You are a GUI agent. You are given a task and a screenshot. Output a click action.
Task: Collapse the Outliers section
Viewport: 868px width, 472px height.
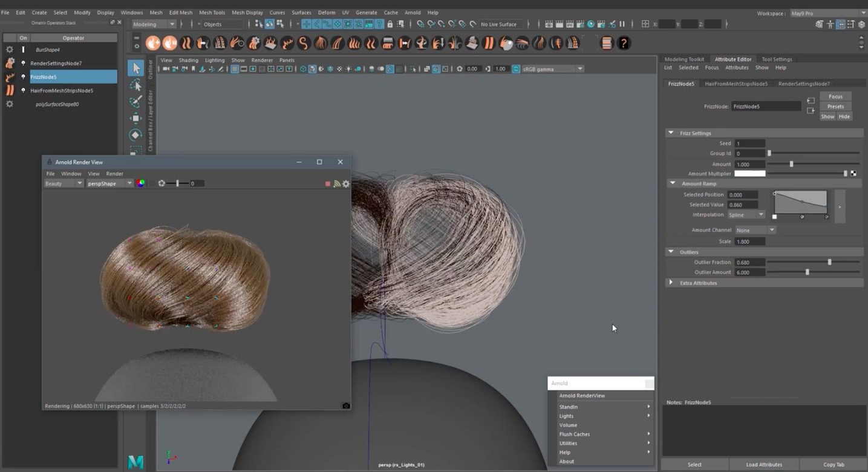671,252
